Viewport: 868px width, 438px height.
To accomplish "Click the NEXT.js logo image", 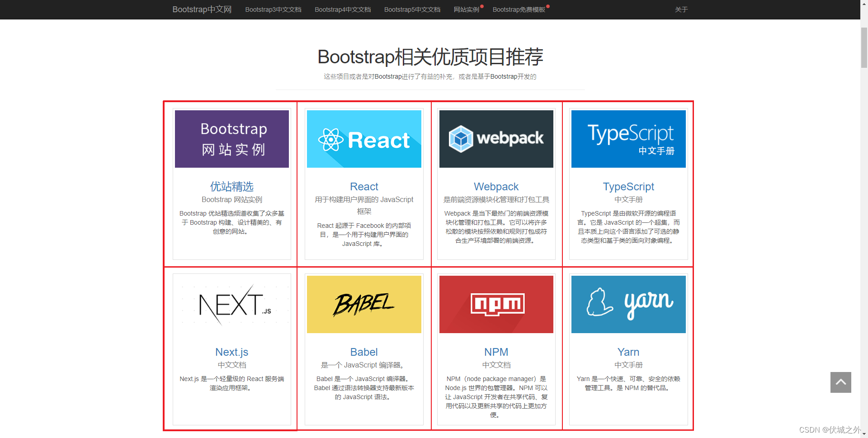I will point(232,304).
